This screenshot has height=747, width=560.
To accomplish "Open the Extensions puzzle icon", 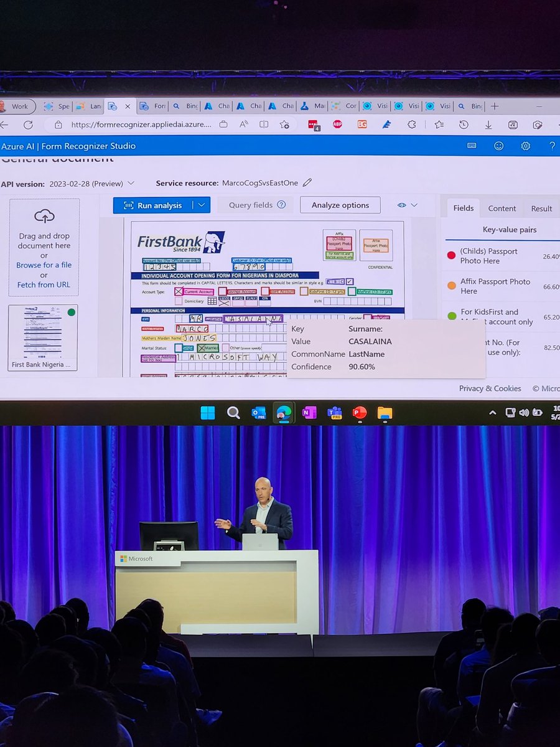I will click(412, 125).
